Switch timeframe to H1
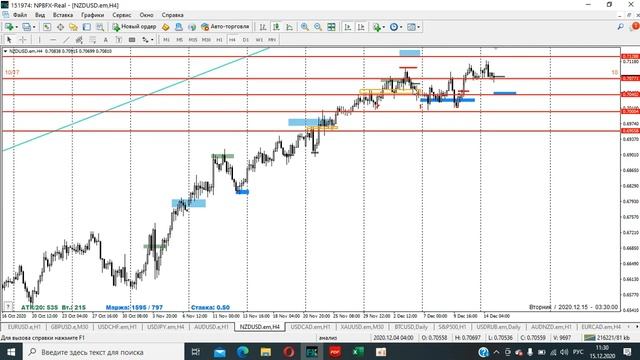This screenshot has width=640, height=360. click(219, 40)
